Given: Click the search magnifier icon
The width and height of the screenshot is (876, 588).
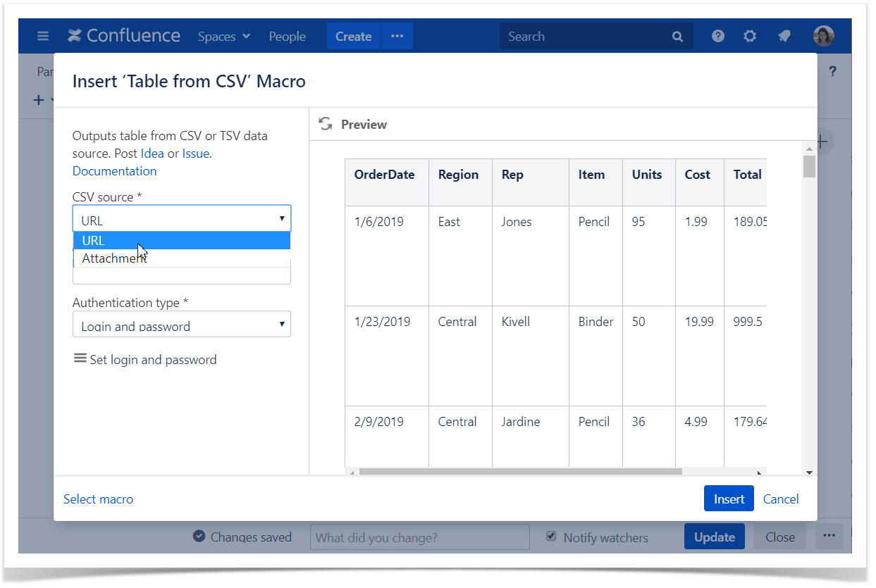Looking at the screenshot, I should pos(677,37).
